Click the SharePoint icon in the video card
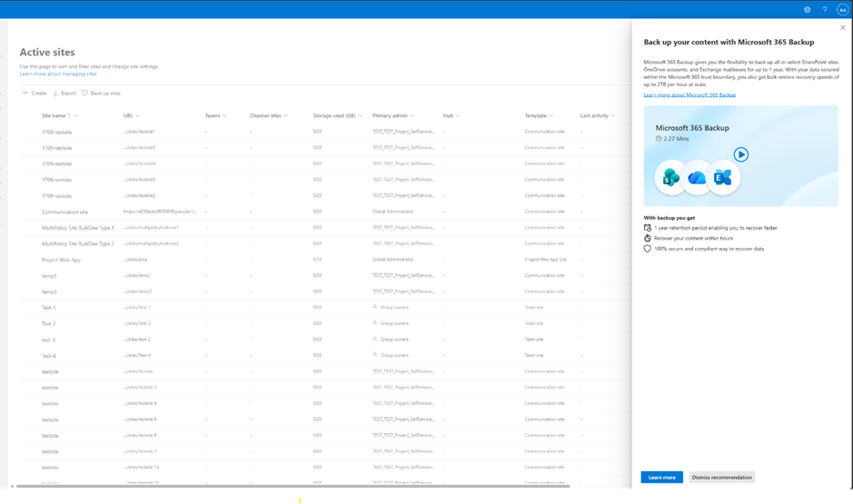 (670, 177)
